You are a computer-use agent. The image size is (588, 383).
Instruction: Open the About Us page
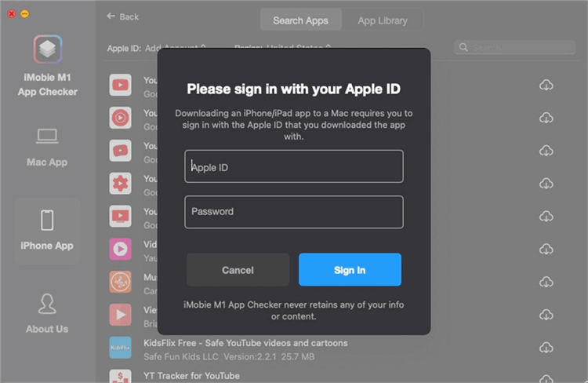[x=47, y=314]
